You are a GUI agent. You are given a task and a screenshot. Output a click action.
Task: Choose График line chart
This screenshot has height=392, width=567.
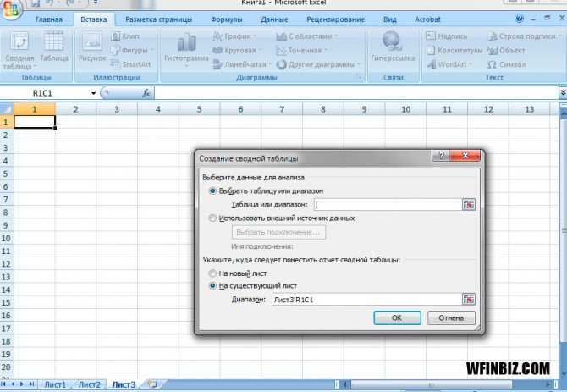point(234,36)
